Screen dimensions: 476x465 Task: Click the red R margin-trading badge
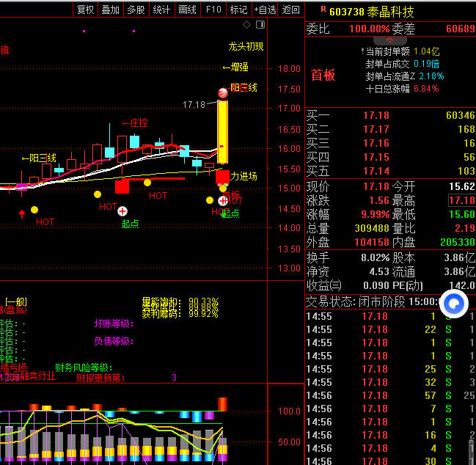323,10
